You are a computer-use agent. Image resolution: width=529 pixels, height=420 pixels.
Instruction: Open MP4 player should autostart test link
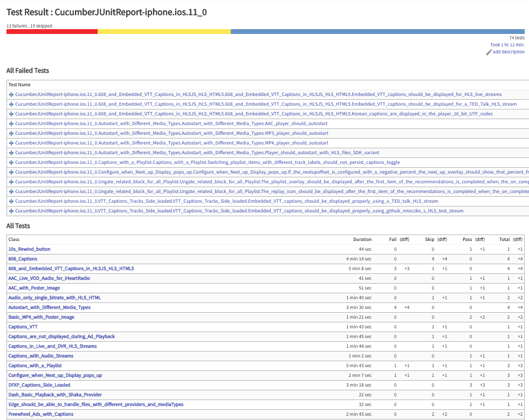point(171,143)
